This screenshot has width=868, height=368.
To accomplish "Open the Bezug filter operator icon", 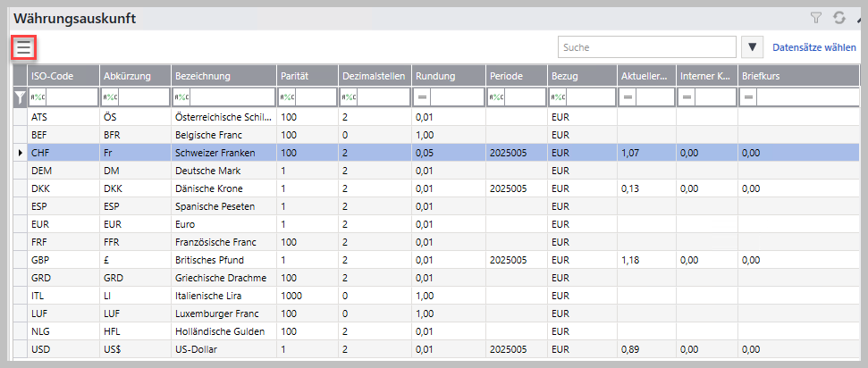I will point(558,97).
